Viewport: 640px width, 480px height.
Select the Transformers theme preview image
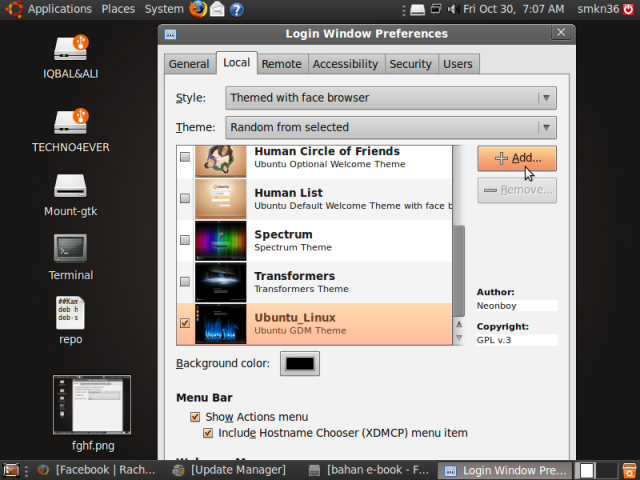point(220,282)
